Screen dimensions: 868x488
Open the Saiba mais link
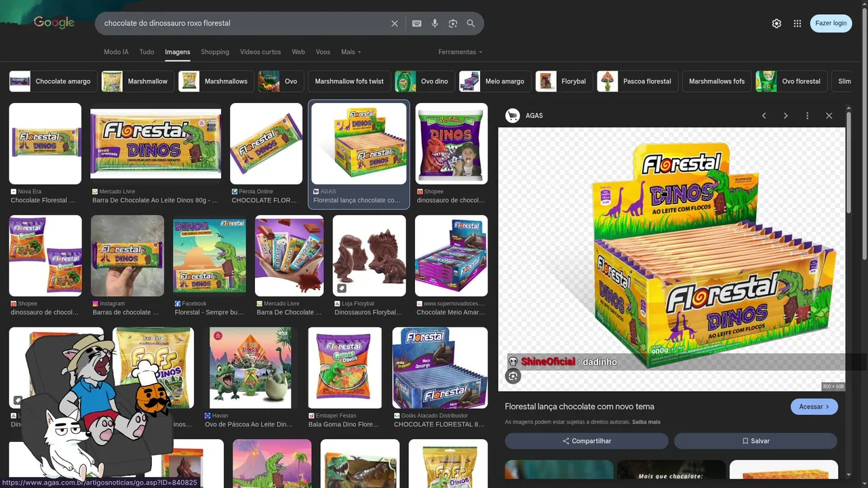tap(646, 422)
